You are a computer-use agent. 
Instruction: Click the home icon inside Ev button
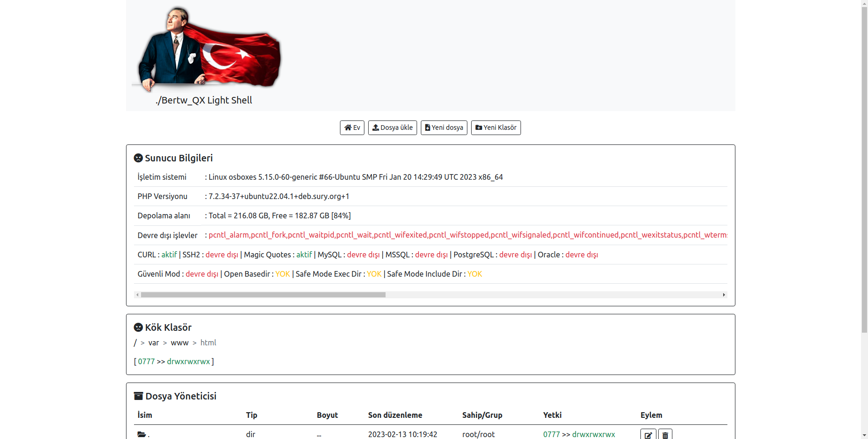(348, 128)
